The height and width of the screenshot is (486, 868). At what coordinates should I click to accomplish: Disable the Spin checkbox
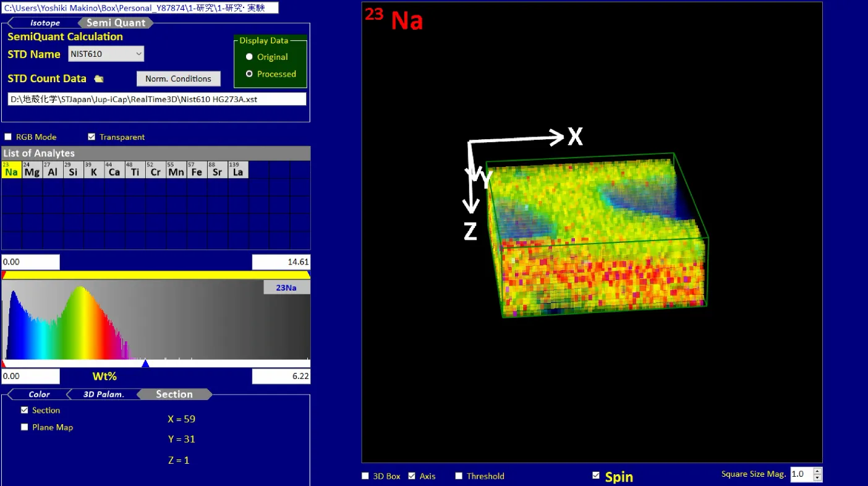(596, 475)
